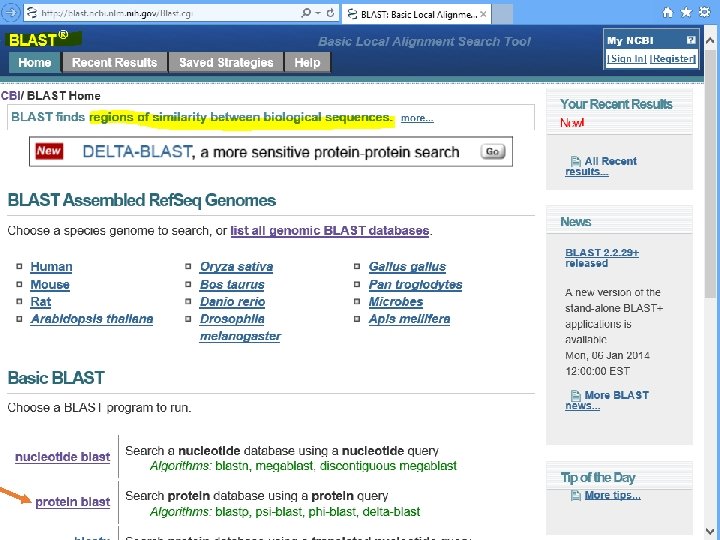
Task: Select the Microbes genome link
Action: [x=396, y=302]
